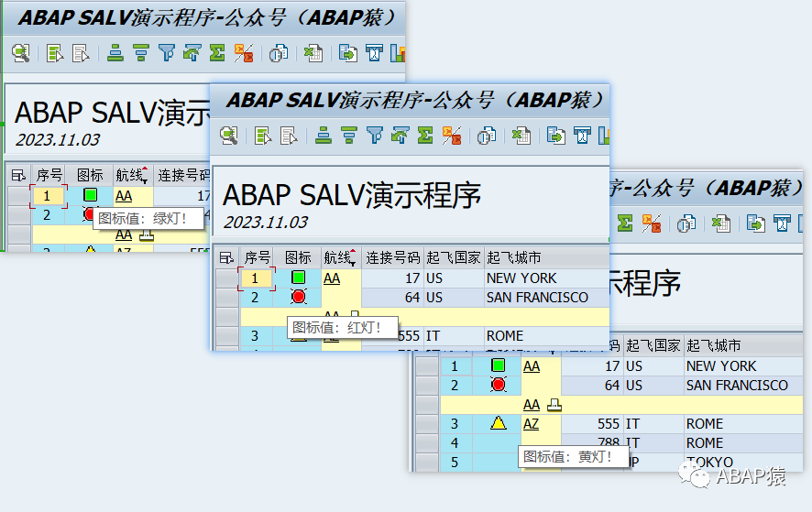Open print preview in yellow-light tooltip window
The width and height of the screenshot is (812, 512).
coord(686,223)
